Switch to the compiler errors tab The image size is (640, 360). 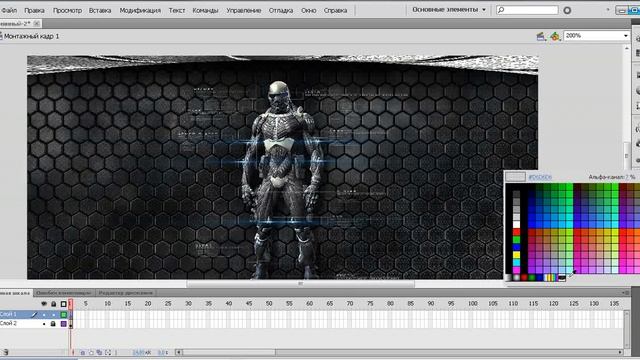63,293
